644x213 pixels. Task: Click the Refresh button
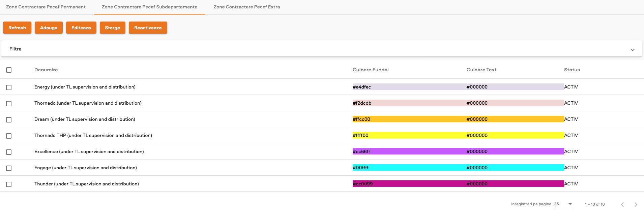tap(17, 28)
